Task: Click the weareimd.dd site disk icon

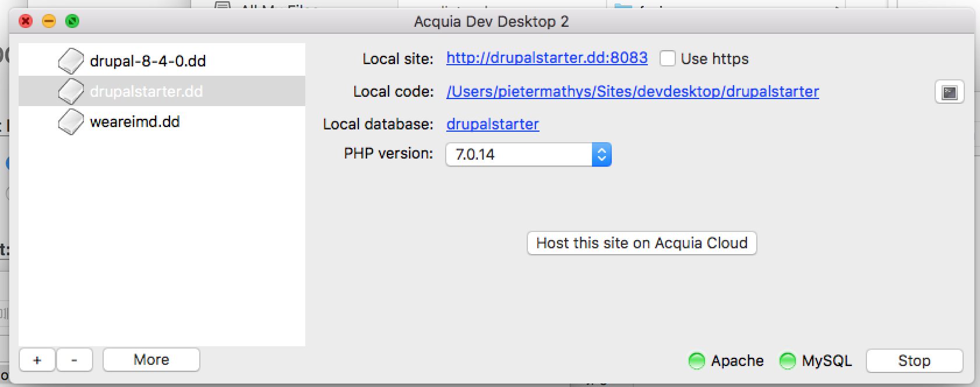Action: pos(71,122)
